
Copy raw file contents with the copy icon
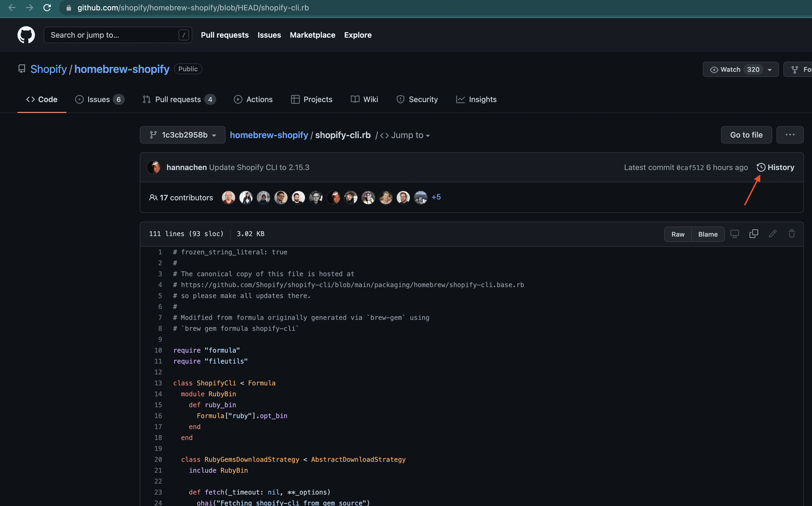click(x=753, y=234)
